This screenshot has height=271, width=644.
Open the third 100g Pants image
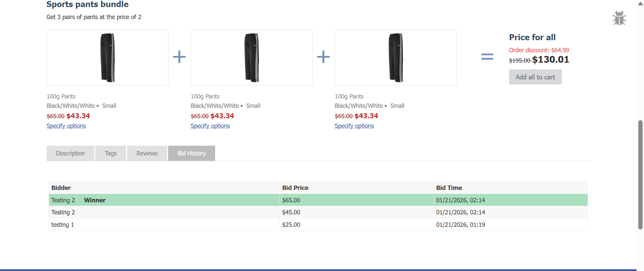click(x=395, y=58)
